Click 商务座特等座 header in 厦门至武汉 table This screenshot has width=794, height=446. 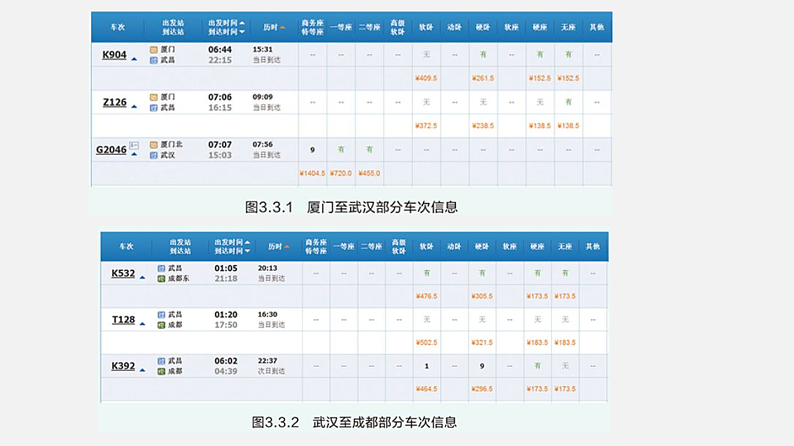click(x=312, y=27)
